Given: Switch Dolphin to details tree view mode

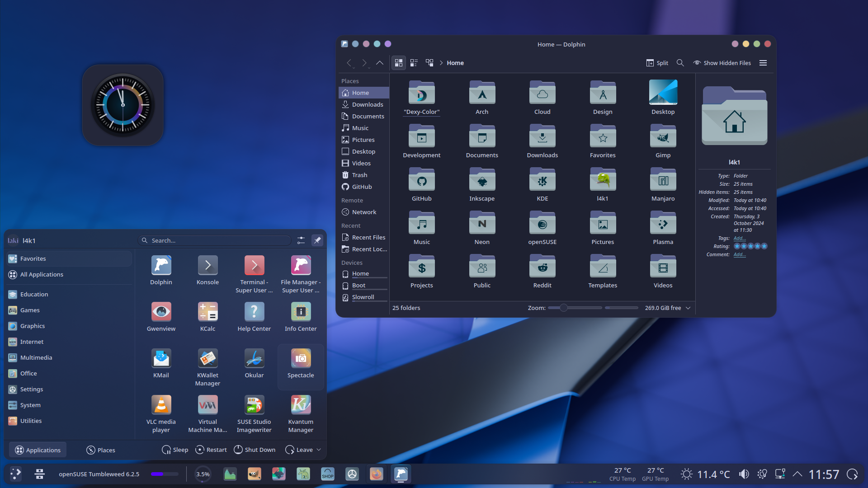Looking at the screenshot, I should tap(429, 63).
